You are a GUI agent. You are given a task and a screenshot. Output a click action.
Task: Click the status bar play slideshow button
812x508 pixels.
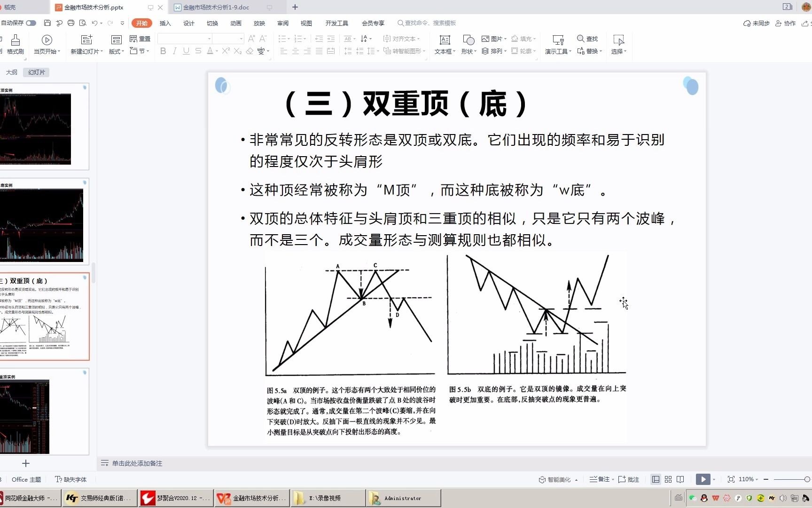click(703, 479)
